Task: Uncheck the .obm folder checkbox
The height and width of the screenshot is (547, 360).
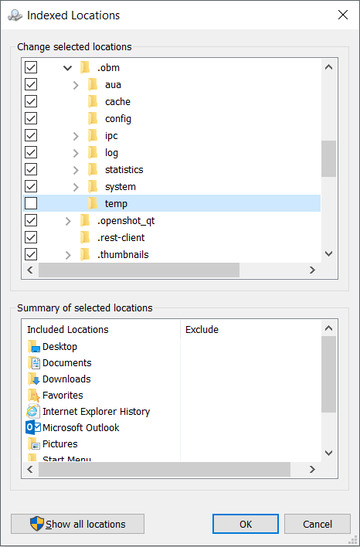Action: [31, 67]
